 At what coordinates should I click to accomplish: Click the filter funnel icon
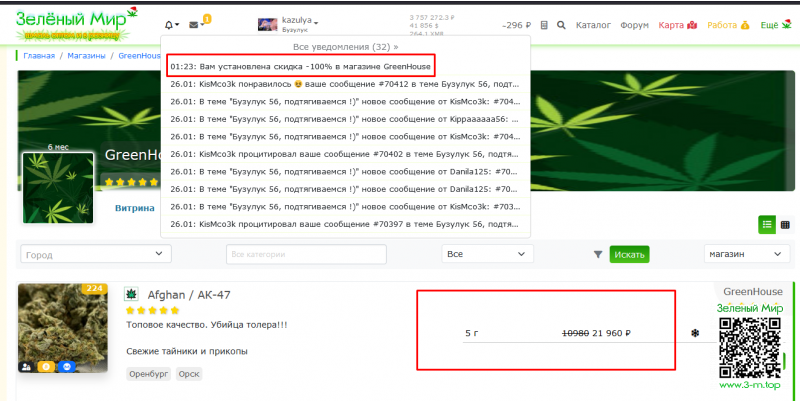click(x=598, y=255)
